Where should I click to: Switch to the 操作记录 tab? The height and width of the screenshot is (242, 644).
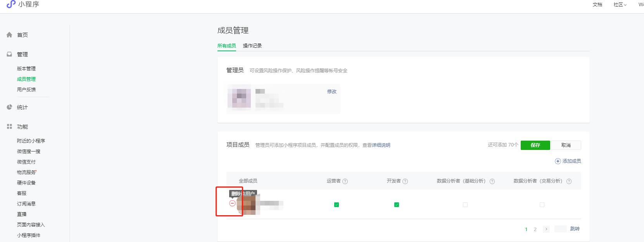click(x=252, y=46)
